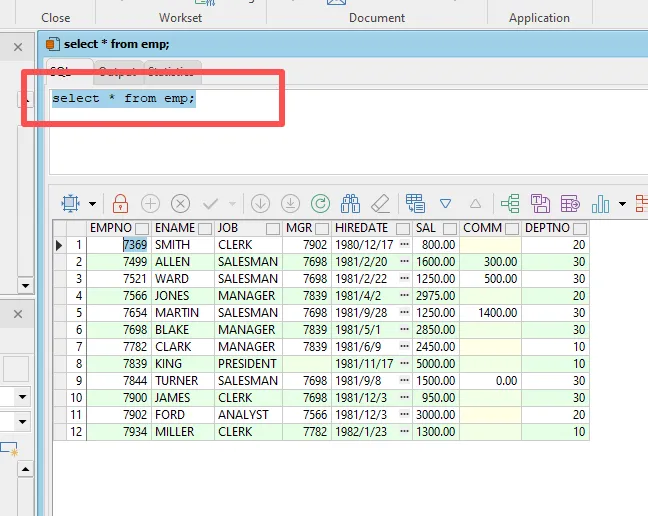Click row number 5 in grid

pyautogui.click(x=76, y=313)
